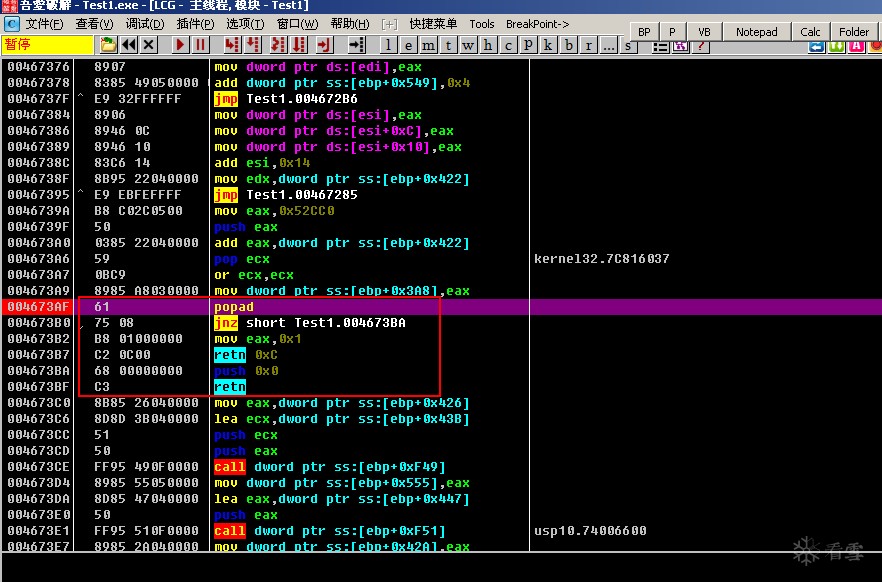
Task: Open the 调试(D) menu
Action: 145,24
